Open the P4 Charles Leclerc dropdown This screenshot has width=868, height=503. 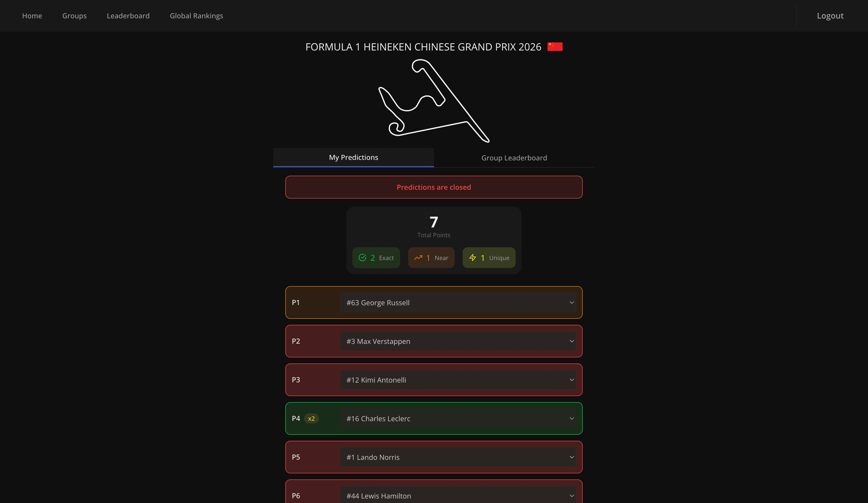(458, 419)
